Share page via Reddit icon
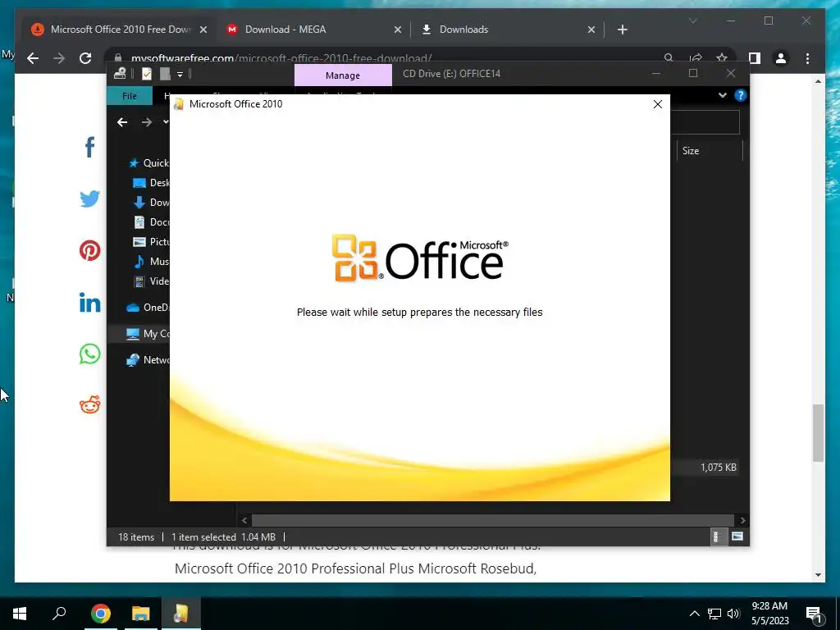The height and width of the screenshot is (630, 840). click(90, 404)
